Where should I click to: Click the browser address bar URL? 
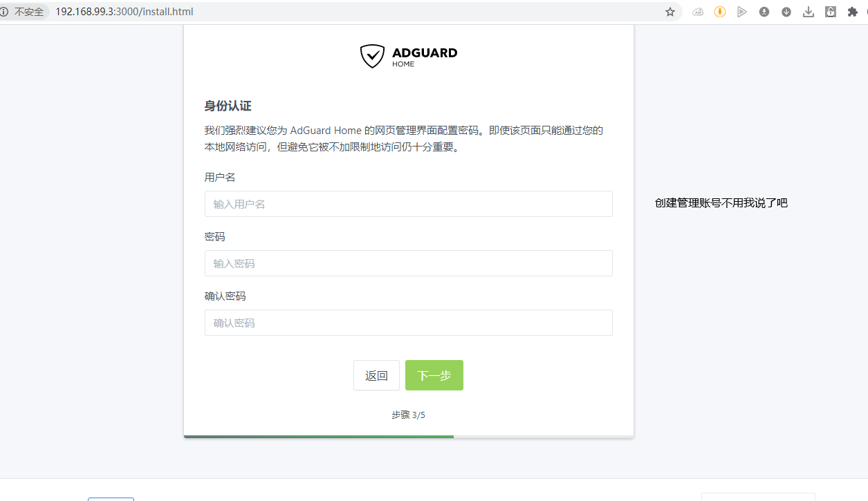pos(124,12)
